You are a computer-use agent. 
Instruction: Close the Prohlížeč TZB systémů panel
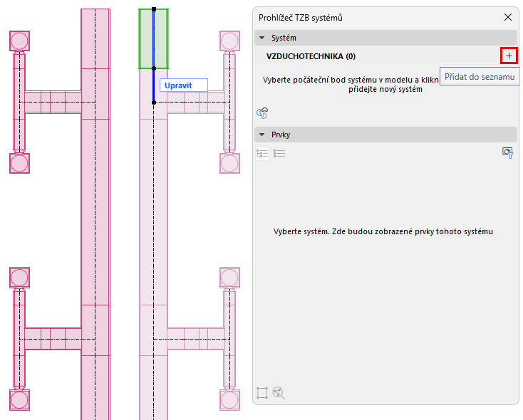click(507, 17)
